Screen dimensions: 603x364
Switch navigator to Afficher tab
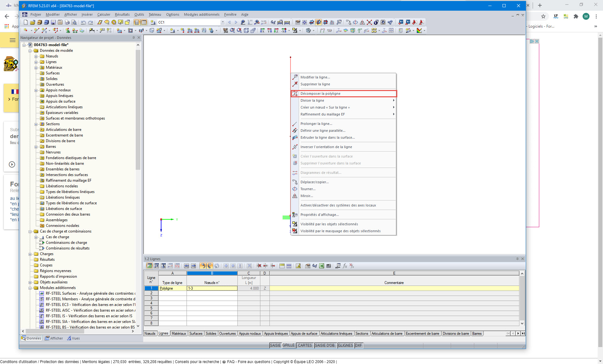click(x=54, y=338)
